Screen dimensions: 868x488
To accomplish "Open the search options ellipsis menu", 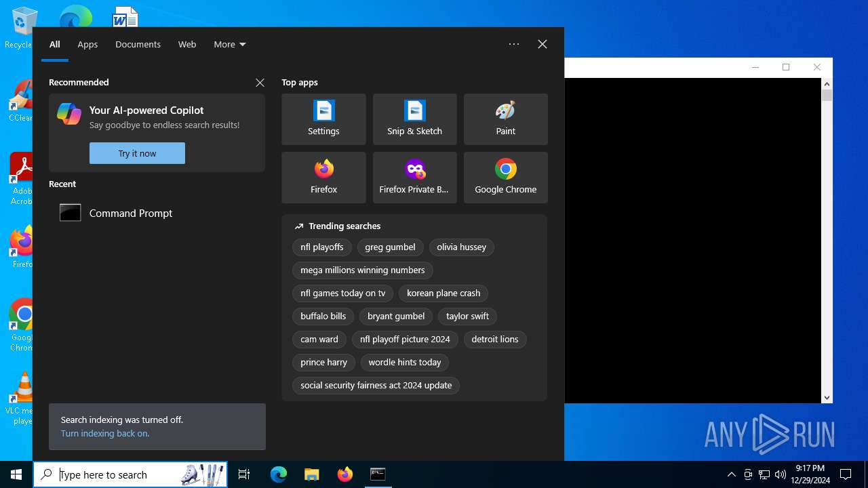I will coord(514,44).
